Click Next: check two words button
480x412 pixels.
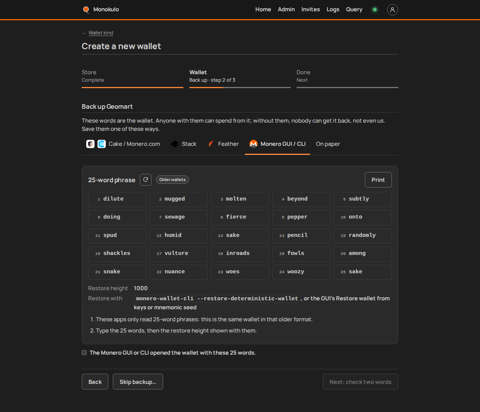pos(360,382)
